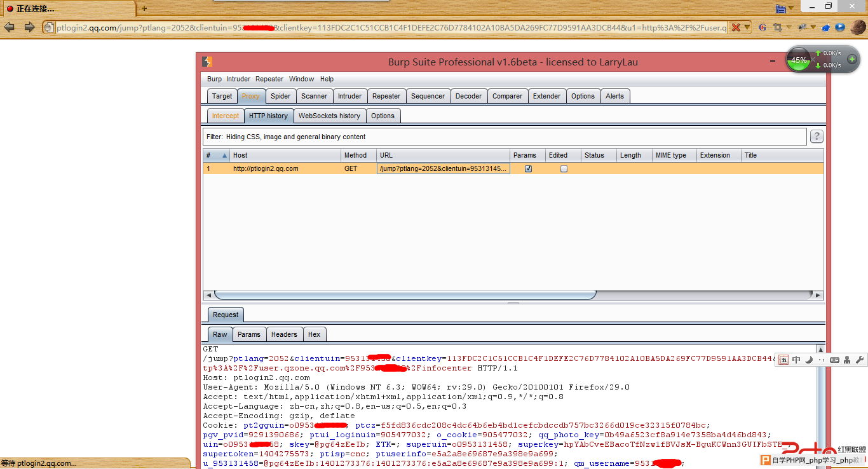Click the gray bug icon in browser toolbar

point(802,27)
